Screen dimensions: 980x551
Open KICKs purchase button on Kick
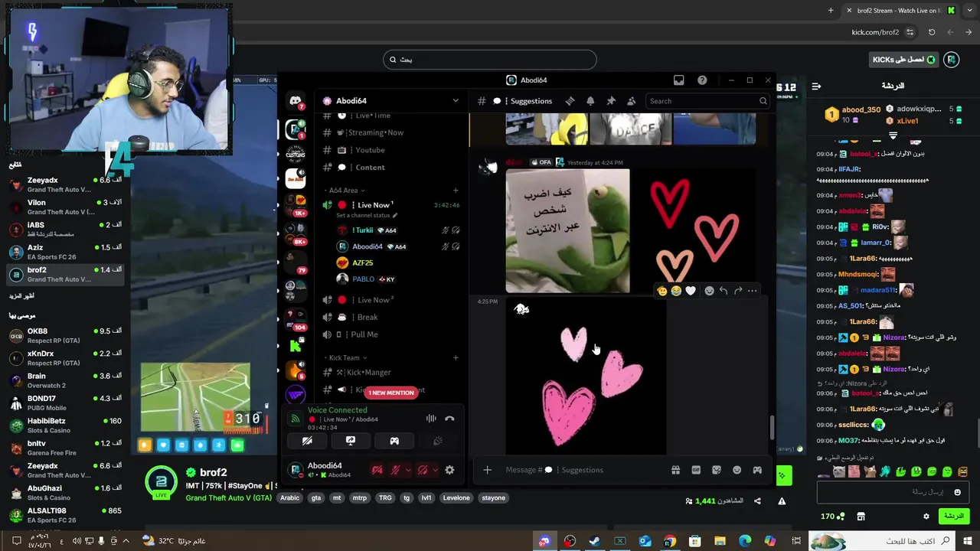pos(904,60)
